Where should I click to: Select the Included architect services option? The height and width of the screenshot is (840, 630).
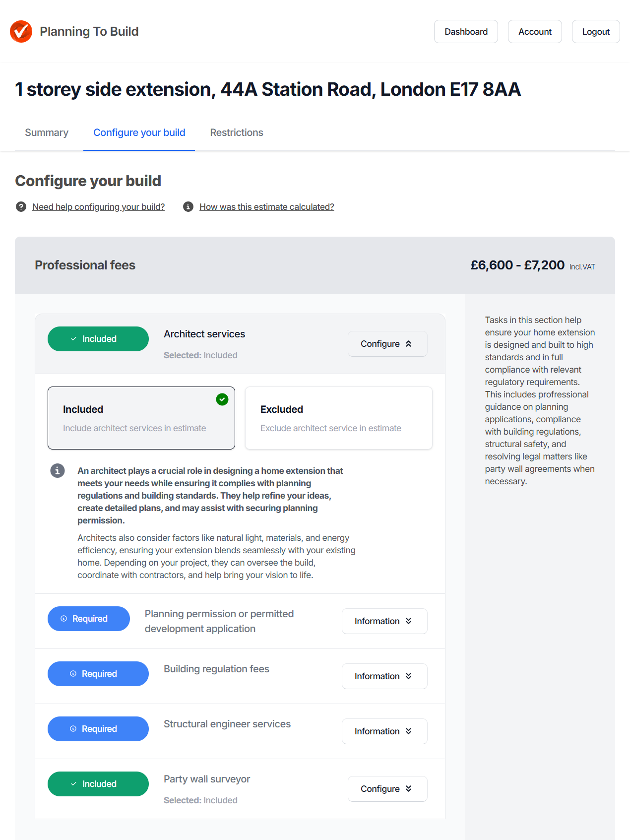point(141,418)
